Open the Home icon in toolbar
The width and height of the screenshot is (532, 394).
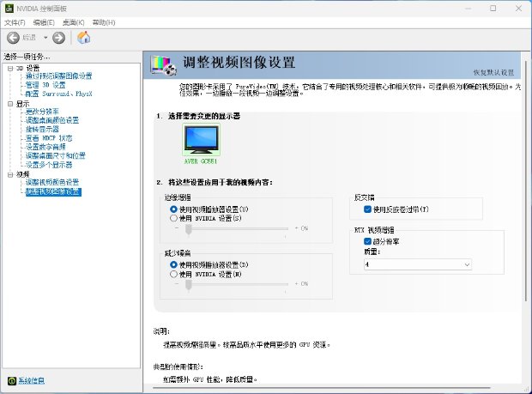pyautogui.click(x=83, y=37)
